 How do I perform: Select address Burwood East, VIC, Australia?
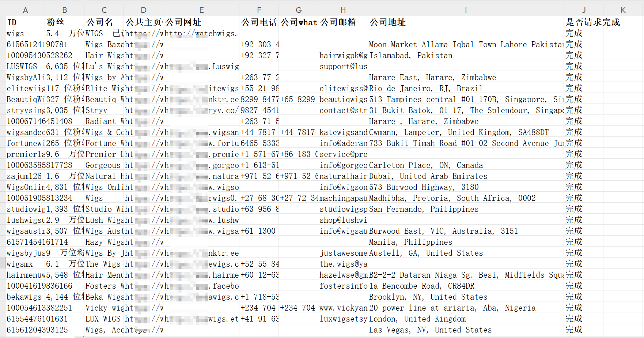pyautogui.click(x=466, y=231)
